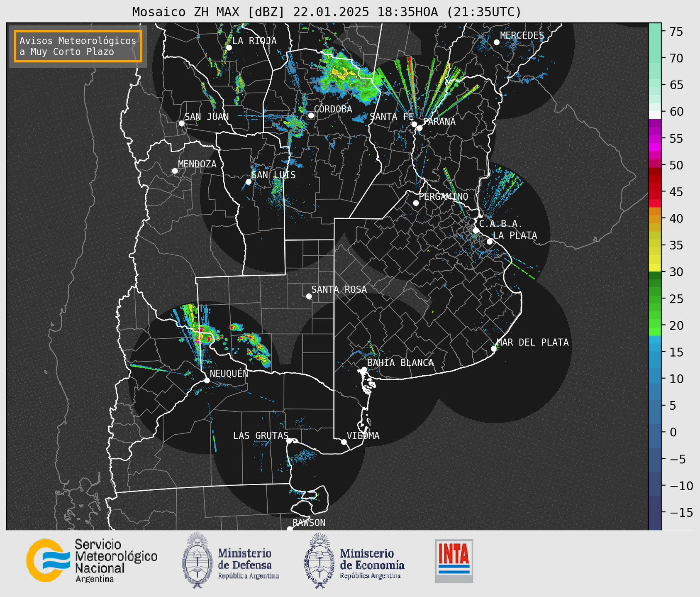Click the SAN JUAN label
Viewport: 700px width, 597px height.
pos(207,117)
